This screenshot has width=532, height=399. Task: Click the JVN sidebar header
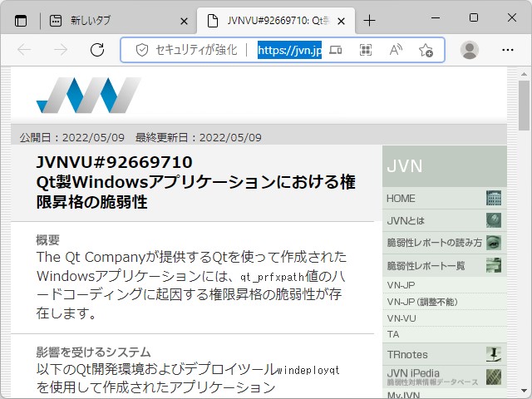coord(445,166)
